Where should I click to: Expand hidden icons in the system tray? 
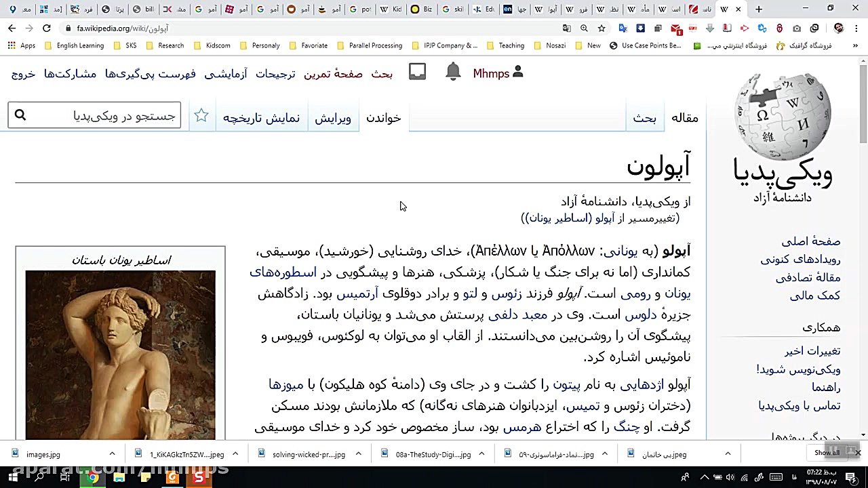704,478
